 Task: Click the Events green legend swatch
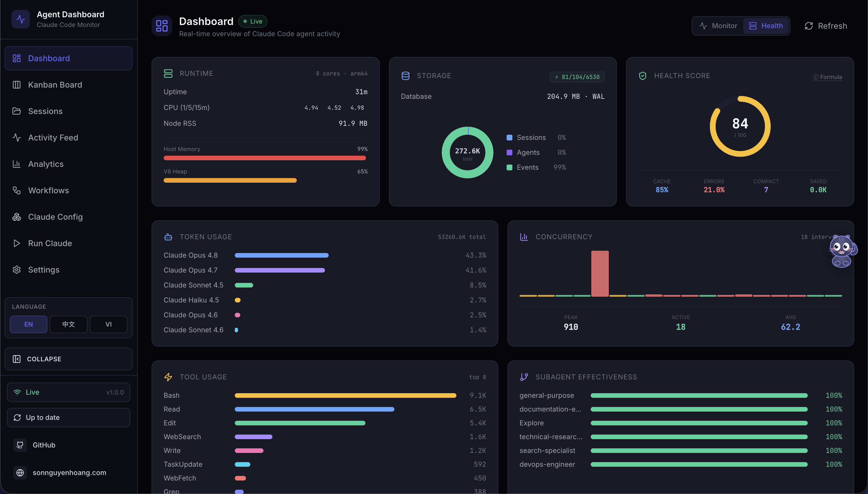pyautogui.click(x=509, y=168)
